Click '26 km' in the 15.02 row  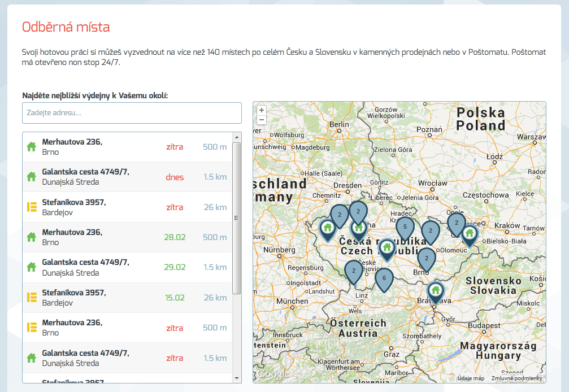[215, 298]
